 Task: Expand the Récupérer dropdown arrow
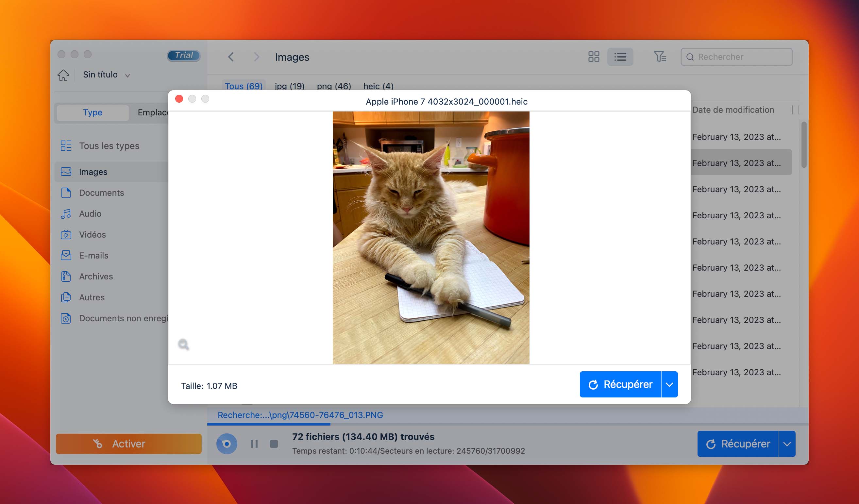(669, 384)
